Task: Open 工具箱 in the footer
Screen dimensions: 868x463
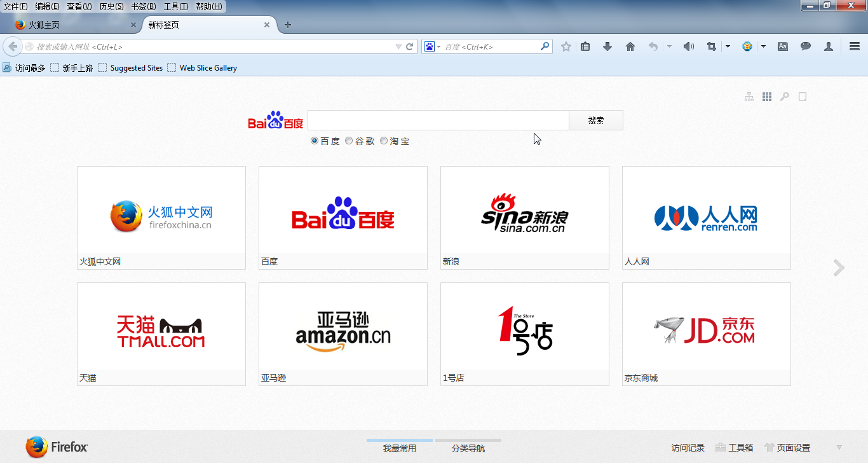Action: click(x=735, y=448)
